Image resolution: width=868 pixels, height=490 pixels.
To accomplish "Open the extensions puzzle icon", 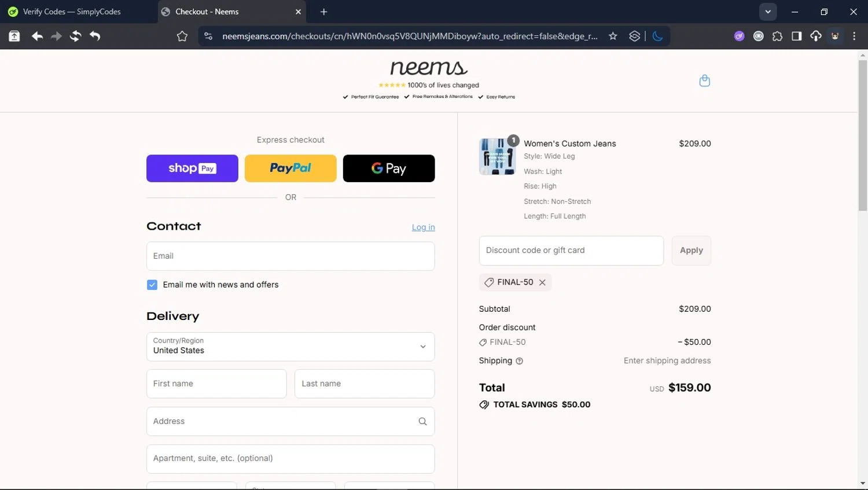I will [x=777, y=36].
